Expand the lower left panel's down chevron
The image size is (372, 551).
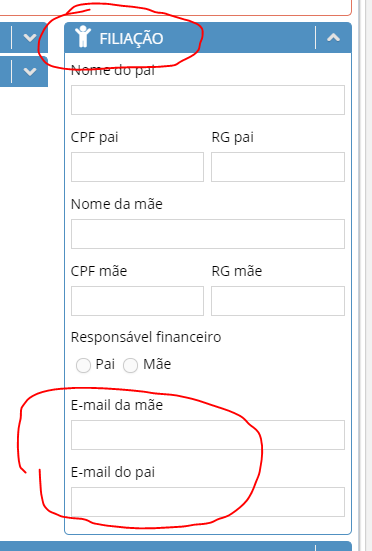click(30, 71)
